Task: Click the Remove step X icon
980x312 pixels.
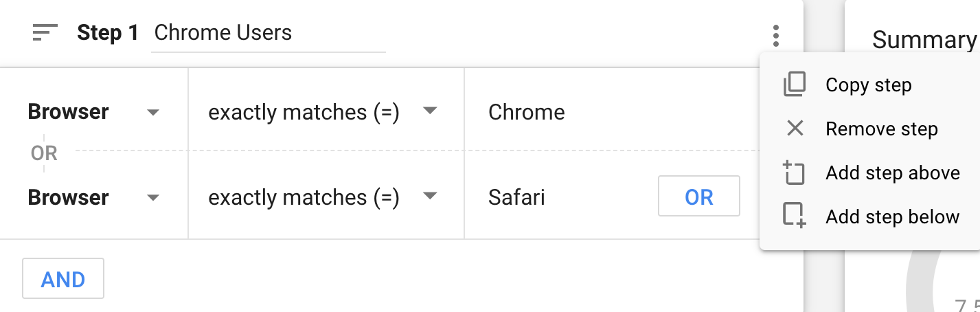Action: pyautogui.click(x=795, y=129)
